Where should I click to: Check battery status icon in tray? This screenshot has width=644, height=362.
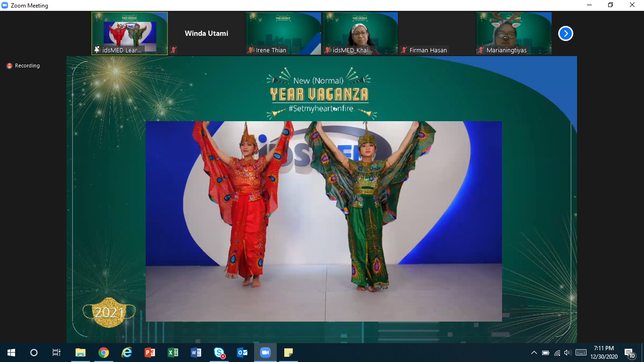[x=545, y=353]
